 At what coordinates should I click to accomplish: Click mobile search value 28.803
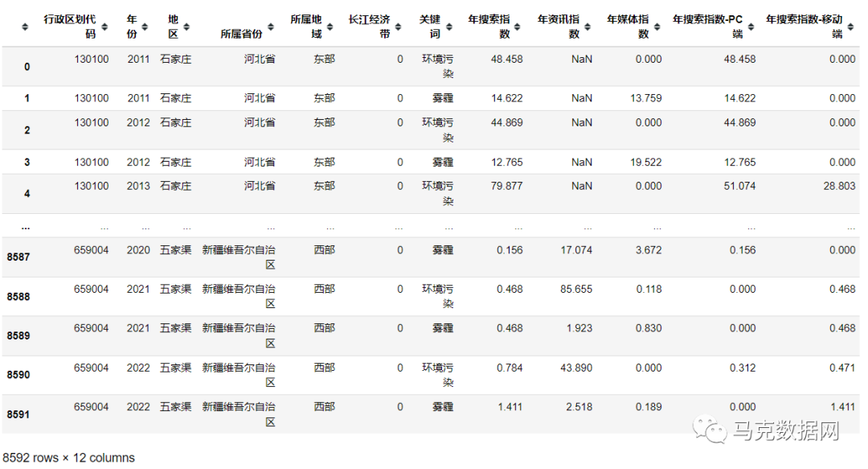point(839,187)
